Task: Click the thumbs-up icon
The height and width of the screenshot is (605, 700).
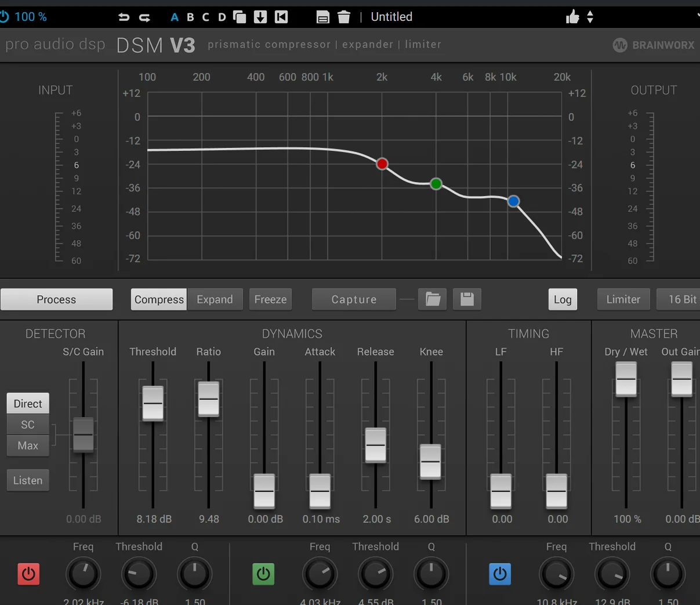Action: click(572, 17)
